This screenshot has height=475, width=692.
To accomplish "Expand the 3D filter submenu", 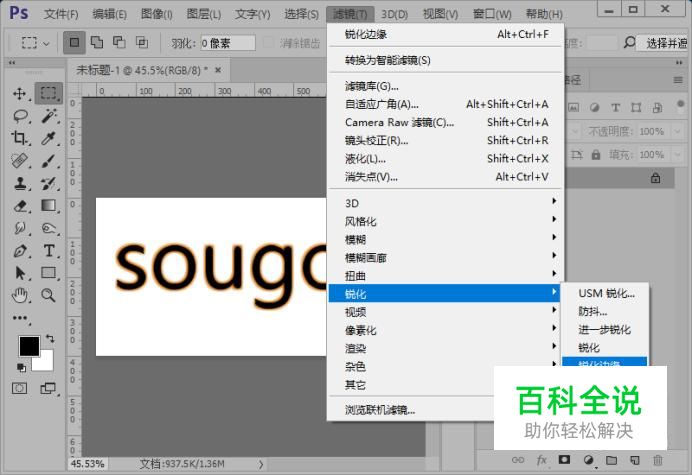I will [x=444, y=203].
